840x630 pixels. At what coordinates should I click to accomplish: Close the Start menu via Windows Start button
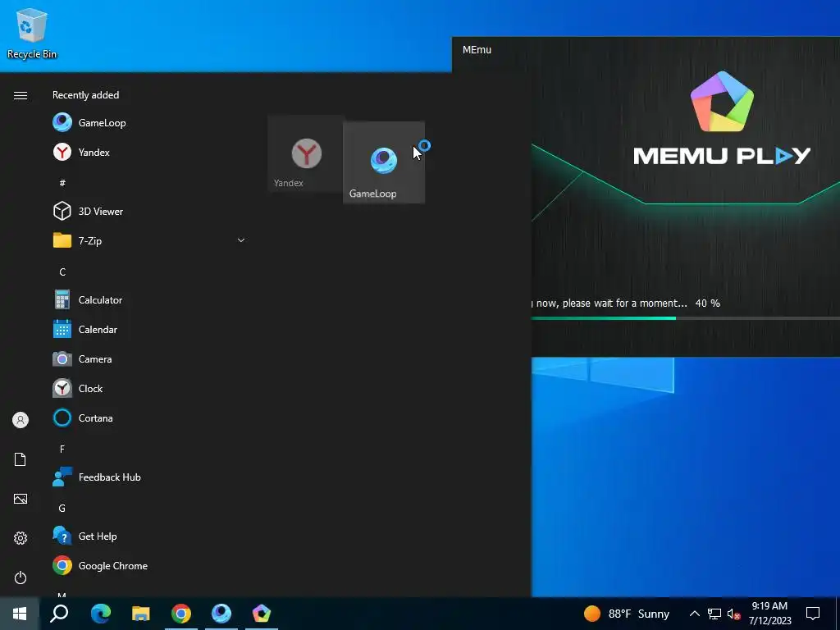click(x=20, y=614)
